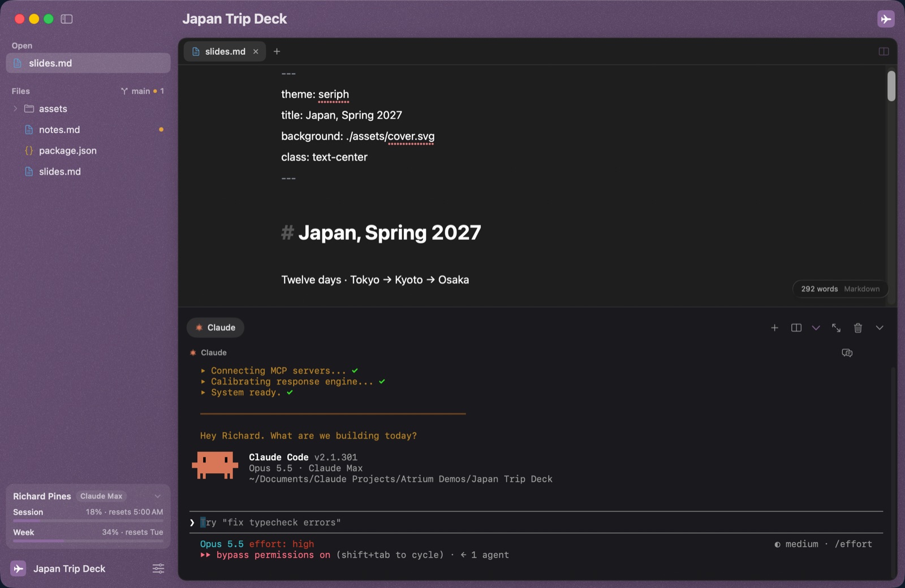
Task: Click bypass permissions on status
Action: (x=265, y=555)
